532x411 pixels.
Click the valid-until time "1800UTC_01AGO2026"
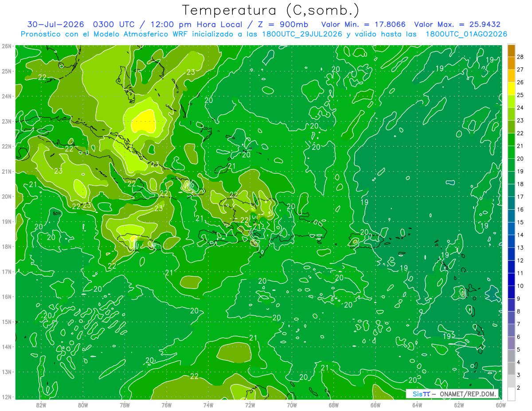(x=466, y=34)
